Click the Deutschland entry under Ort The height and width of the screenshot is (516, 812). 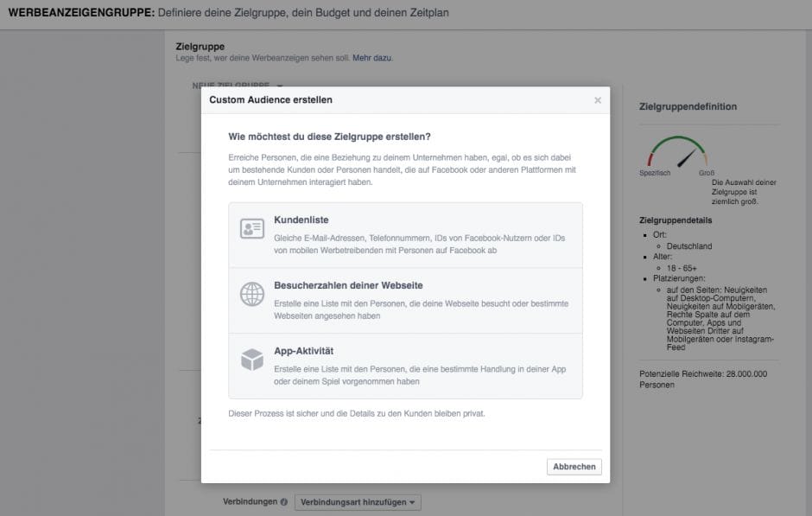coord(690,245)
